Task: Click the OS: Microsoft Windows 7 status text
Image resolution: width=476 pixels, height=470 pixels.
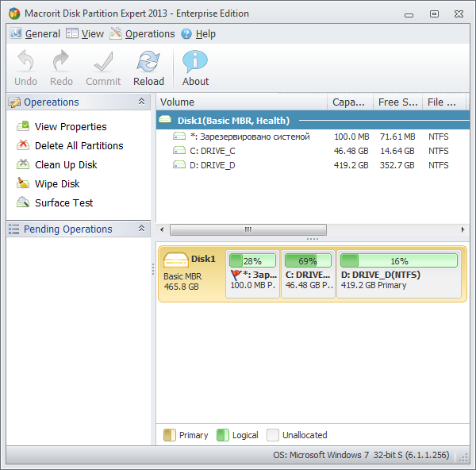Action: tap(361, 455)
